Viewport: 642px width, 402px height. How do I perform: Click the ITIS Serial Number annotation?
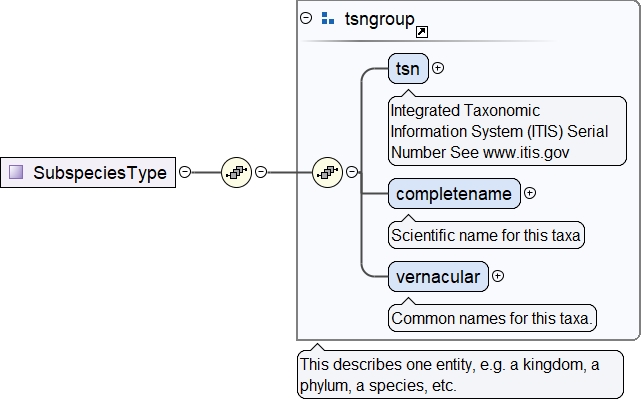click(507, 131)
